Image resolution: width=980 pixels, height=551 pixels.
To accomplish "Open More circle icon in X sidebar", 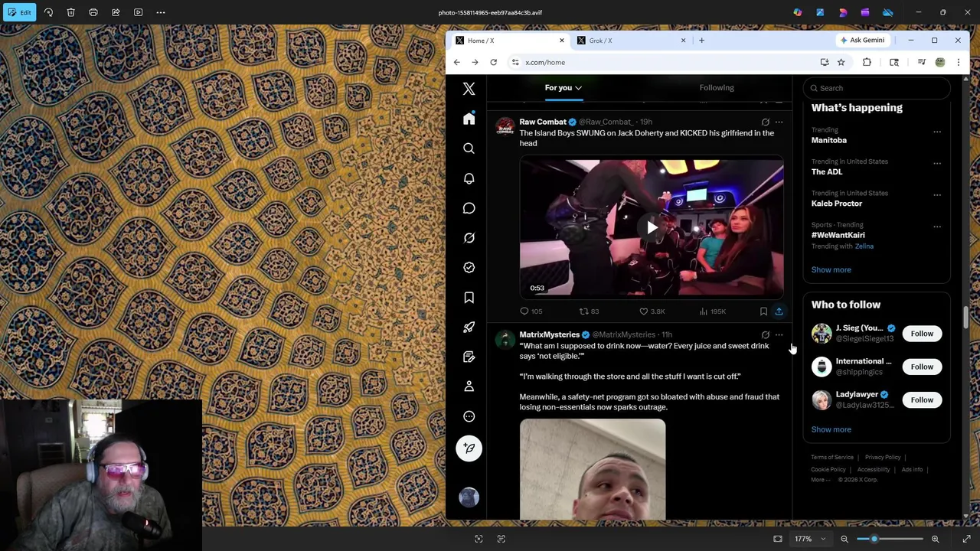I will (469, 416).
